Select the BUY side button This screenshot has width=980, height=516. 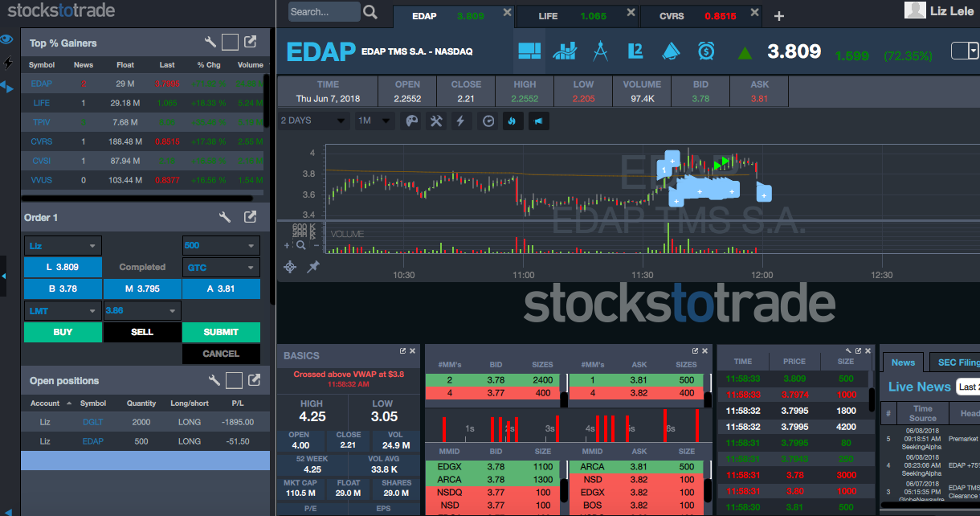63,332
